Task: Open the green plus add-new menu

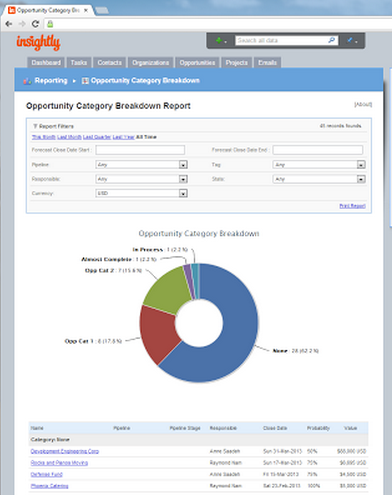Action: (x=221, y=41)
